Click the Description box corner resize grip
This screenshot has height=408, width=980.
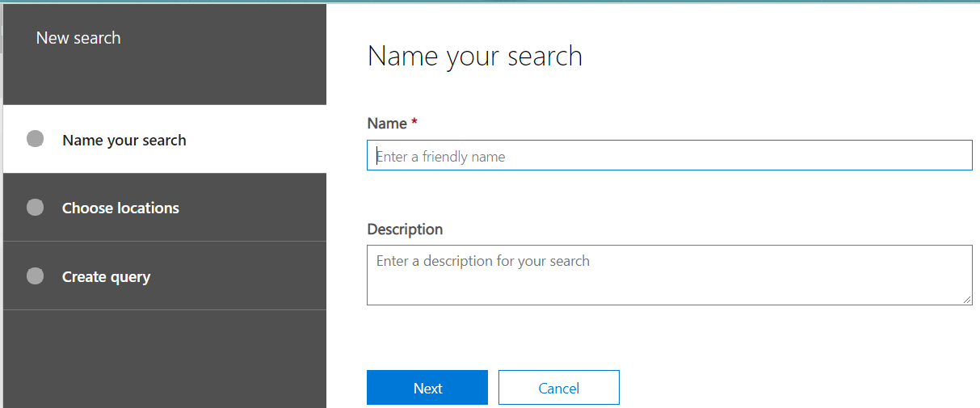pyautogui.click(x=967, y=300)
